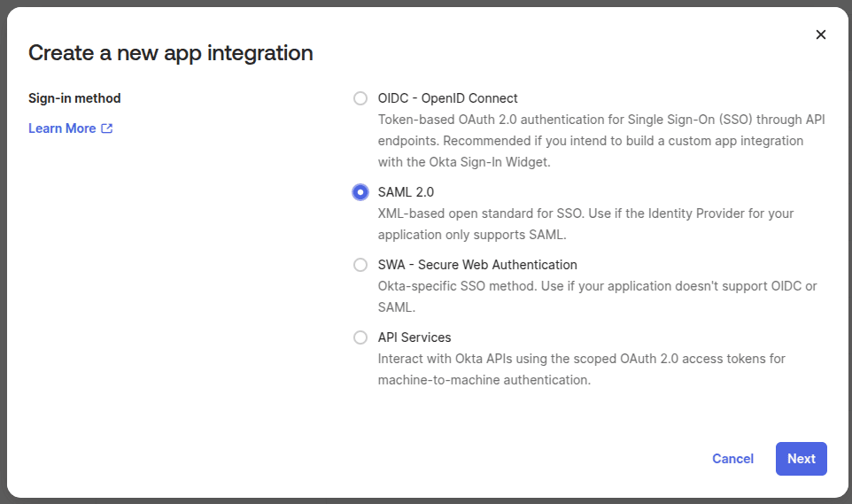852x504 pixels.
Task: Select the OIDC - OpenID Connect radio button
Action: tap(360, 98)
